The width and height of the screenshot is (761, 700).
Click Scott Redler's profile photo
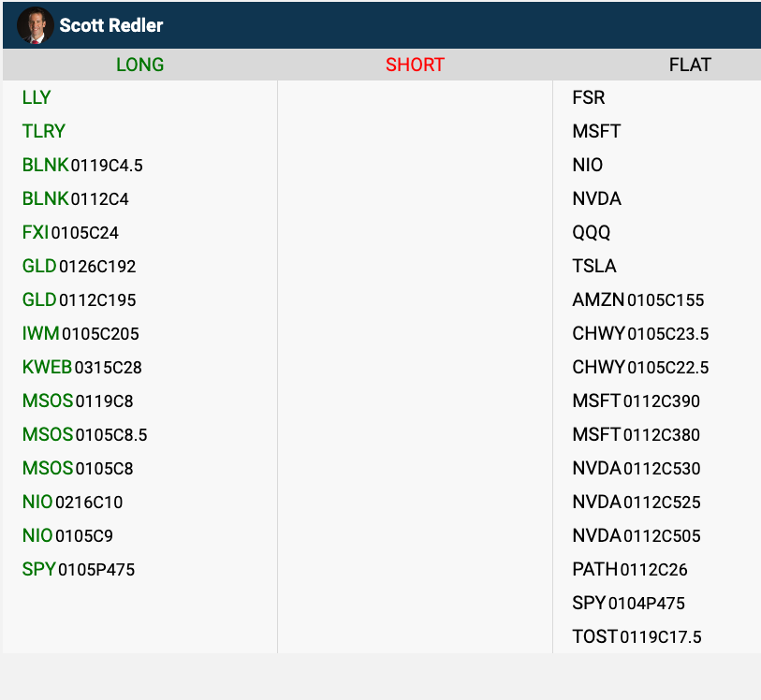[35, 25]
